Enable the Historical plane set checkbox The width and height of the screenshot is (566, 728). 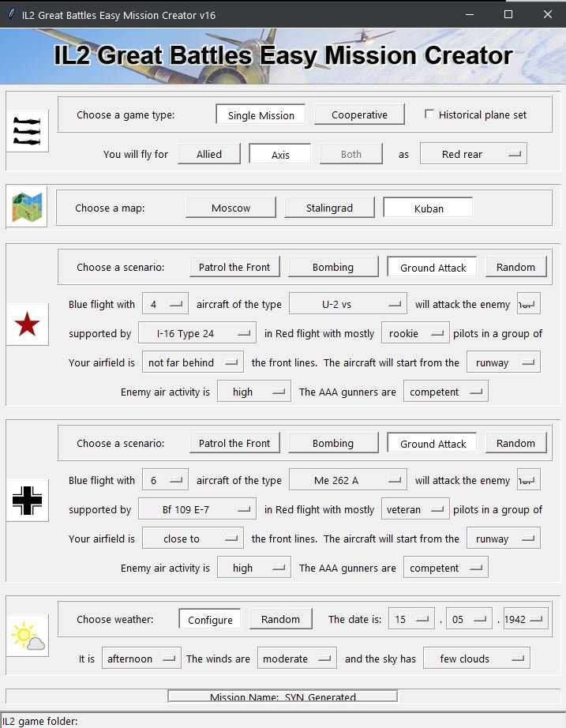429,114
